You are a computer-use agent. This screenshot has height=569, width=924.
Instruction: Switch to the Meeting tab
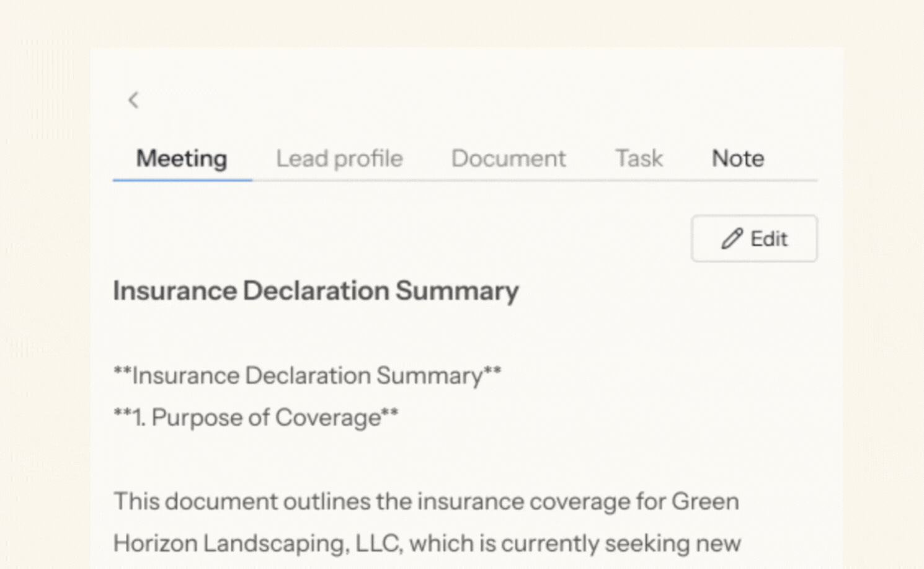click(182, 159)
